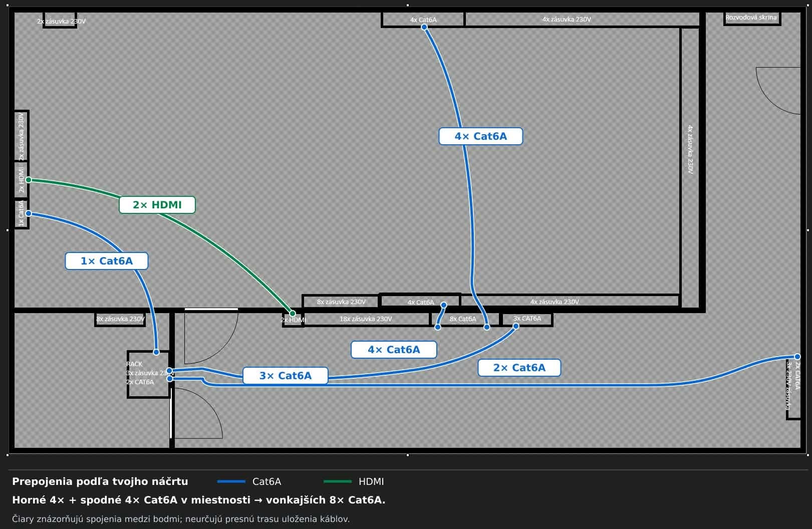This screenshot has height=529, width=812.
Task: Click the blue Cat6A legend line
Action: coord(231,481)
